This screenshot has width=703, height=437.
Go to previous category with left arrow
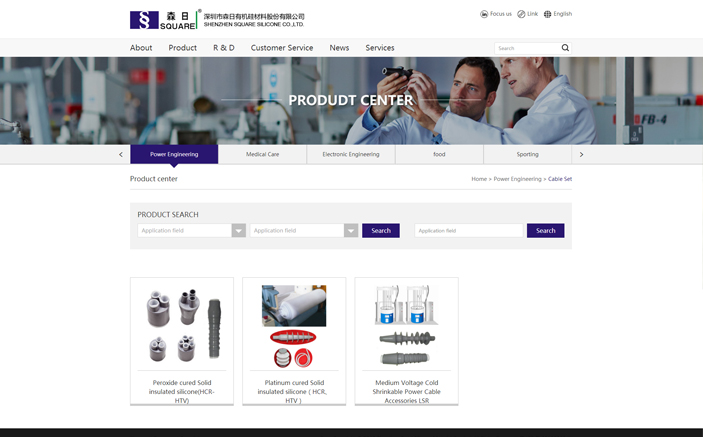121,155
